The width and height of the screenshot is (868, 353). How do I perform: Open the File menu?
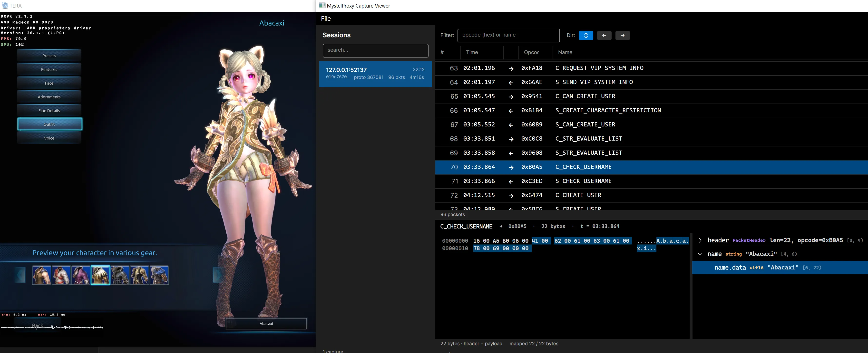tap(326, 19)
